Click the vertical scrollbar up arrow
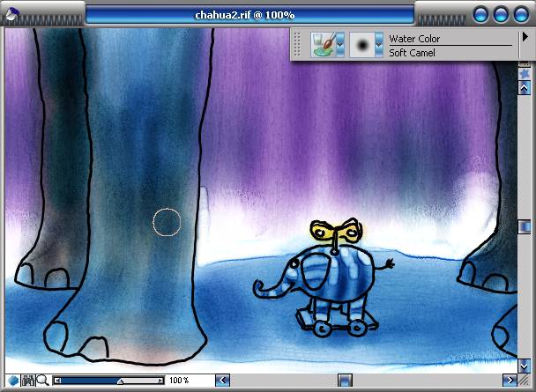Viewport: 536px width, 392px height. pos(525,88)
